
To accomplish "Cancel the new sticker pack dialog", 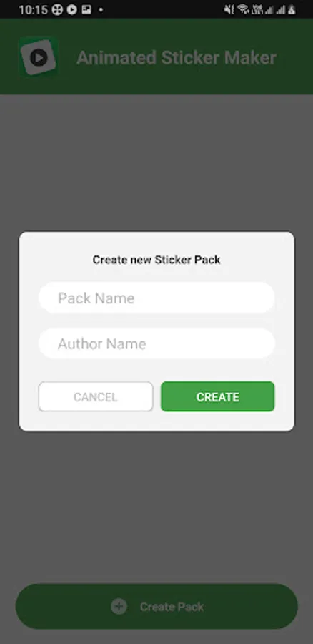I will pyautogui.click(x=96, y=396).
